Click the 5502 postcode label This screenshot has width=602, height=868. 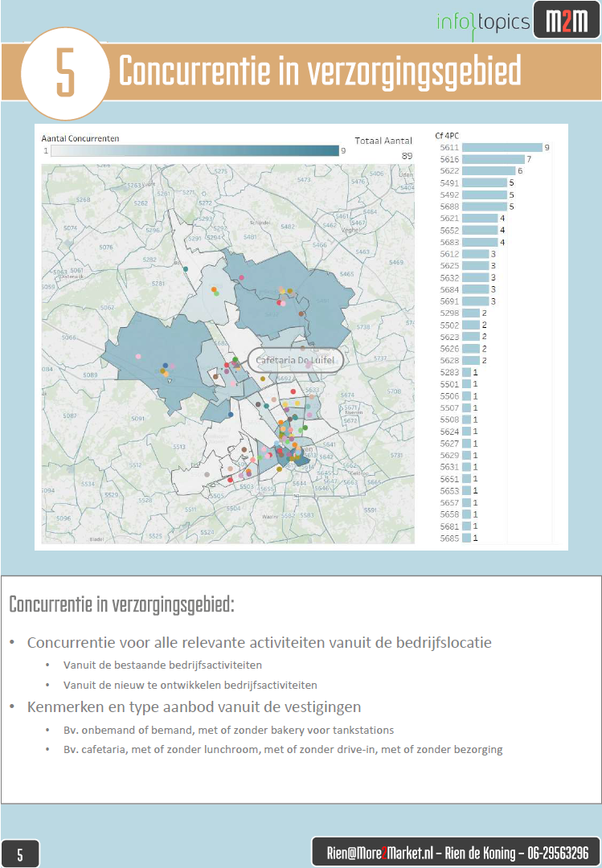449,325
